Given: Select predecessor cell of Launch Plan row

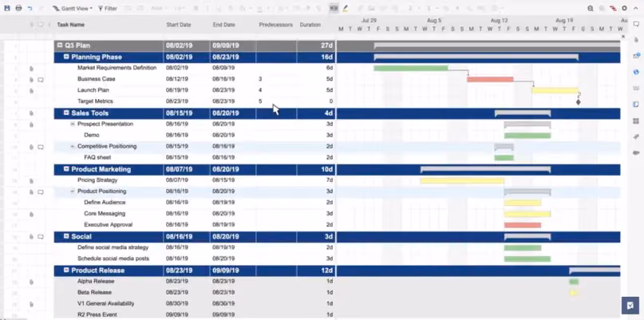Looking at the screenshot, I should (x=276, y=90).
